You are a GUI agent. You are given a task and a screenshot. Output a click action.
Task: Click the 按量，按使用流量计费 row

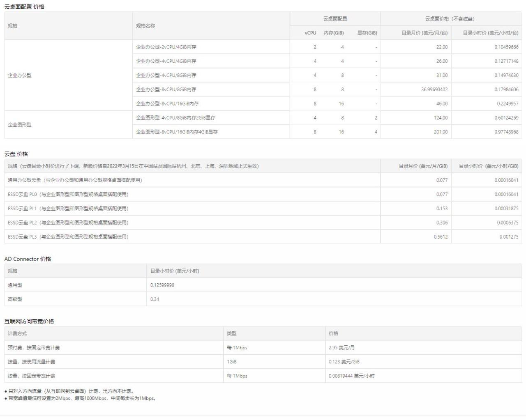[263, 362]
